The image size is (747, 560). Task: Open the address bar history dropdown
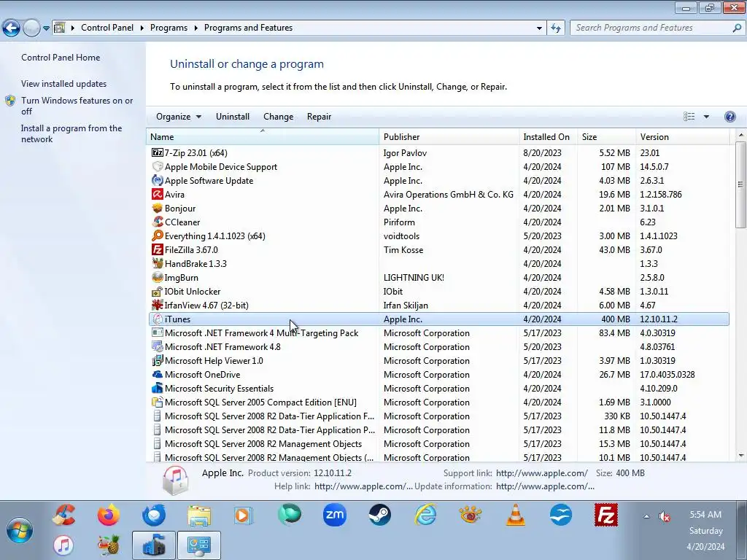(539, 28)
